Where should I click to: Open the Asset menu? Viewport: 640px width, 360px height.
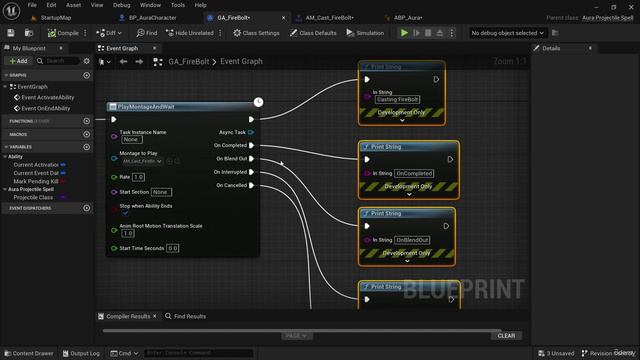pyautogui.click(x=73, y=5)
